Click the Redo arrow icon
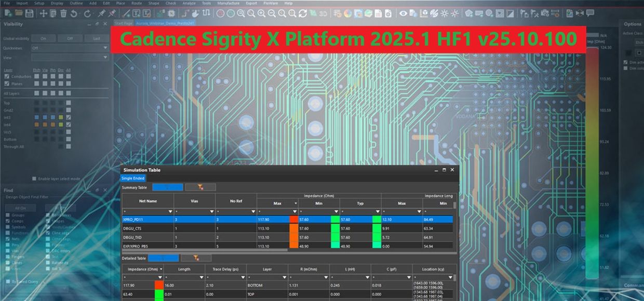Image resolution: width=644 pixels, height=301 pixels. (x=87, y=13)
